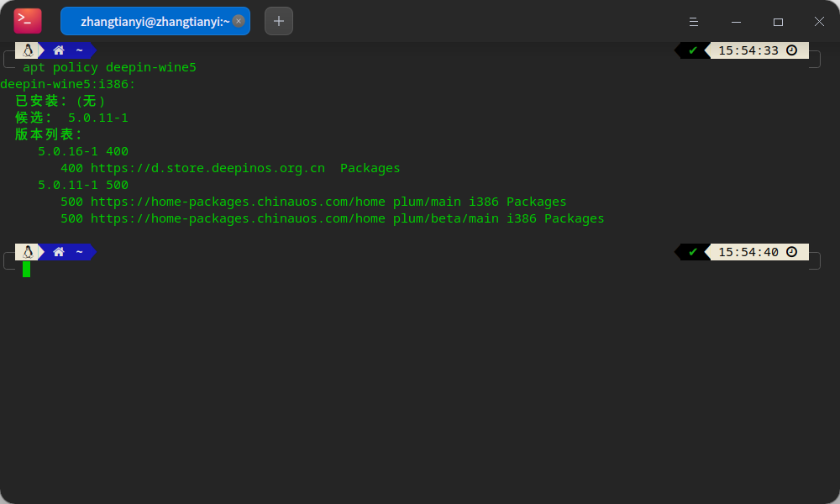Click the deepin-wine5:i386: output line
The image size is (840, 504).
coord(67,84)
